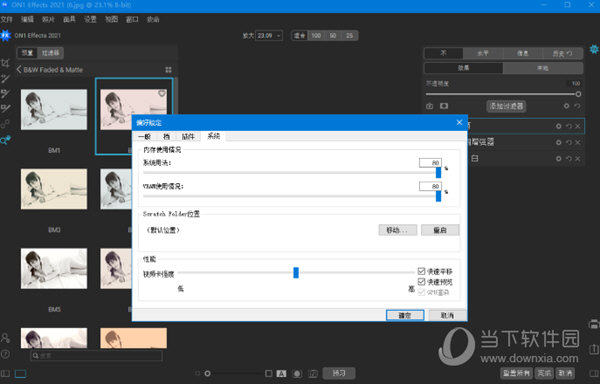600x384 pixels.
Task: Delete the third filter row with X
Action: [x=578, y=158]
